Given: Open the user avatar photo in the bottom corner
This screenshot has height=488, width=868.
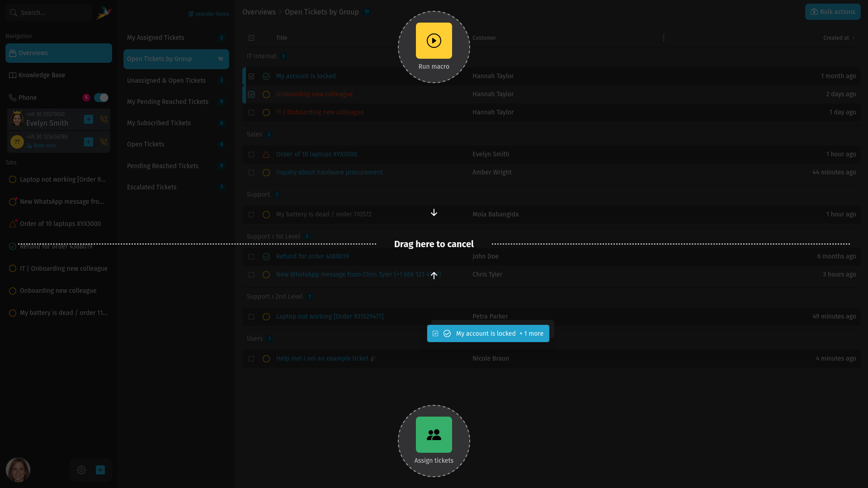Looking at the screenshot, I should [x=18, y=470].
